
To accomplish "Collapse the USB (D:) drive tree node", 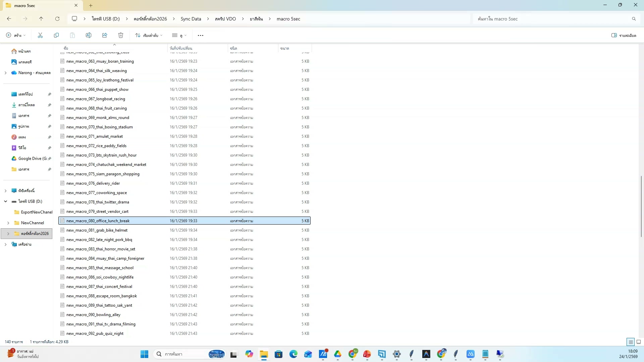I will (5, 201).
